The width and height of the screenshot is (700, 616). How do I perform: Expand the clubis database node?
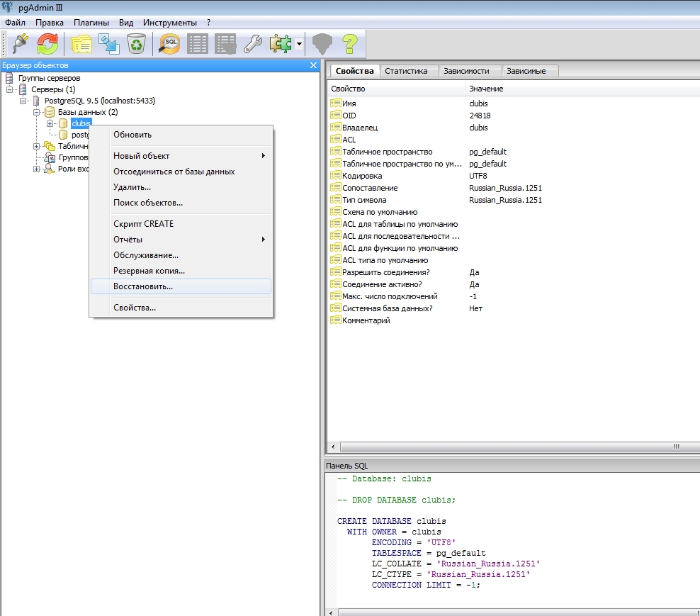pos(50,123)
